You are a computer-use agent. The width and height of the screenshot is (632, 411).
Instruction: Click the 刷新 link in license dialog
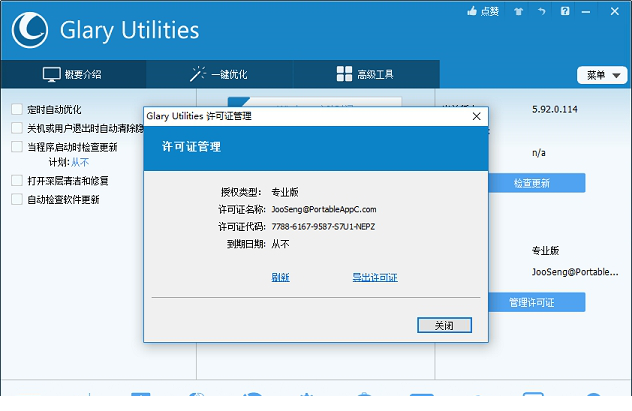coord(281,277)
